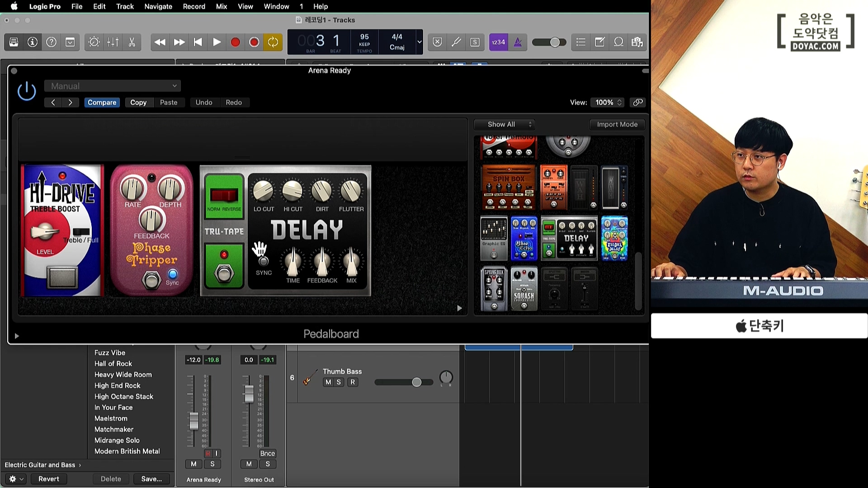868x488 pixels.
Task: Click the solid red Record button
Action: pos(236,42)
